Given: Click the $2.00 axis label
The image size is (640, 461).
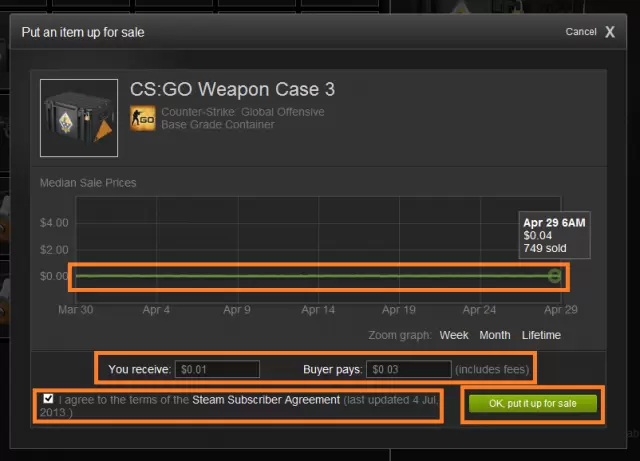Looking at the screenshot, I should tap(54, 250).
